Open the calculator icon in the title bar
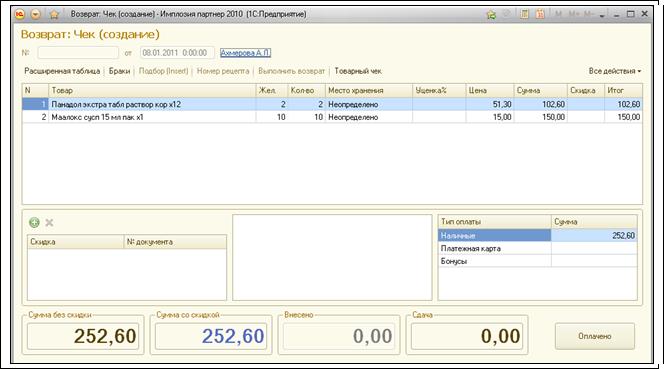Image resolution: width=664 pixels, height=369 pixels. (x=524, y=14)
